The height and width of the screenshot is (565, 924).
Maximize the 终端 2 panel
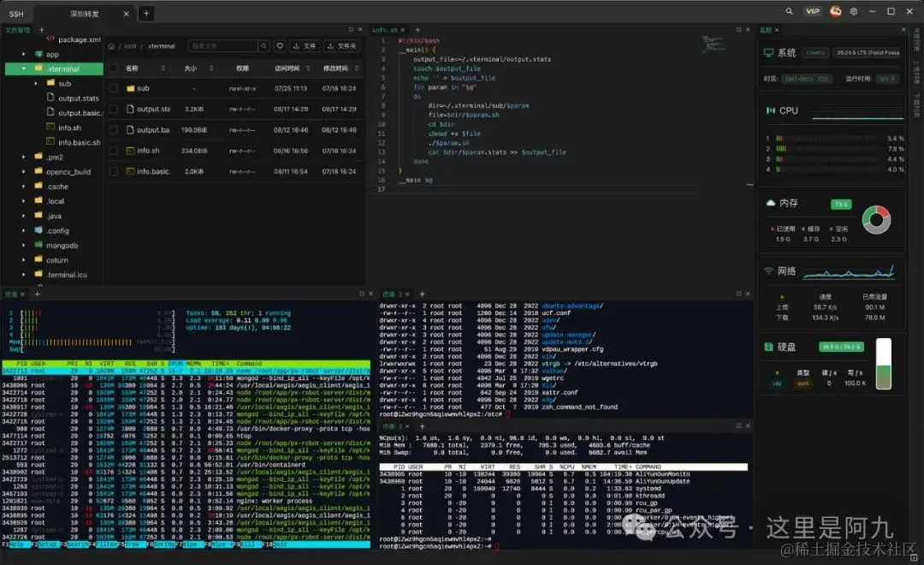tap(739, 294)
